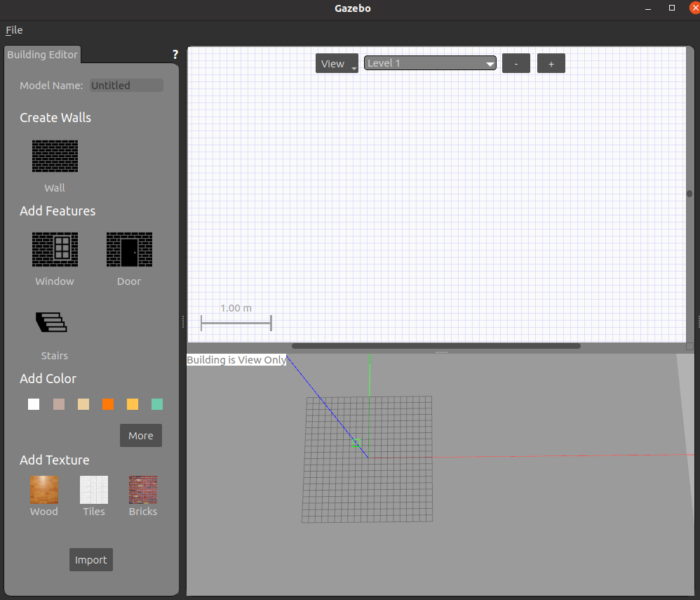
Task: Expand the Level 1 combo box
Action: [x=430, y=63]
